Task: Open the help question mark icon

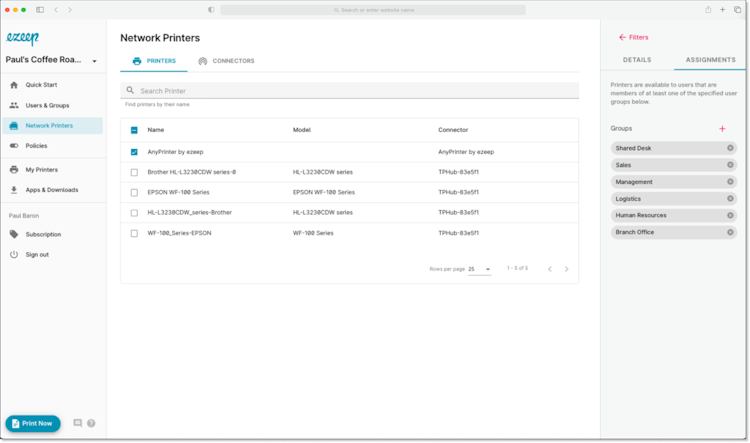Action: click(x=91, y=423)
